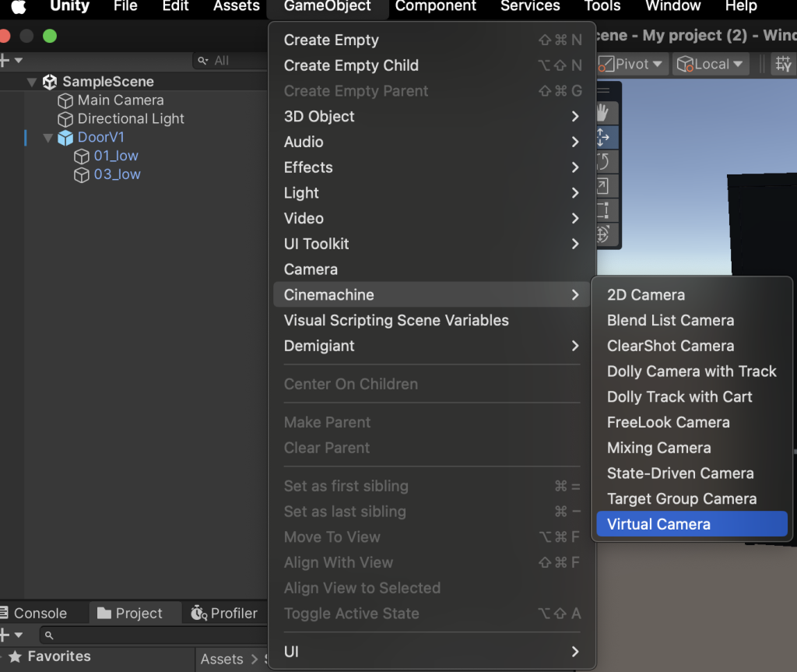
Task: Choose State-Driven Camera
Action: pyautogui.click(x=692, y=473)
